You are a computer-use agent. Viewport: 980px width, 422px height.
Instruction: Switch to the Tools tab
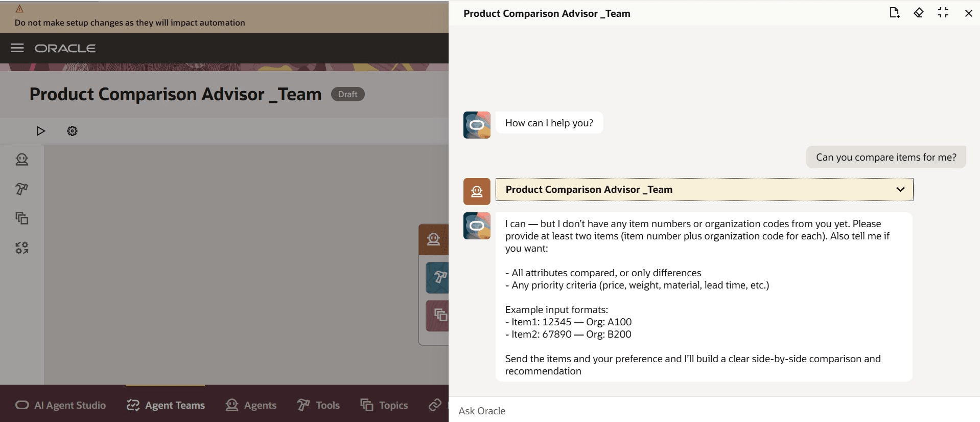point(318,405)
